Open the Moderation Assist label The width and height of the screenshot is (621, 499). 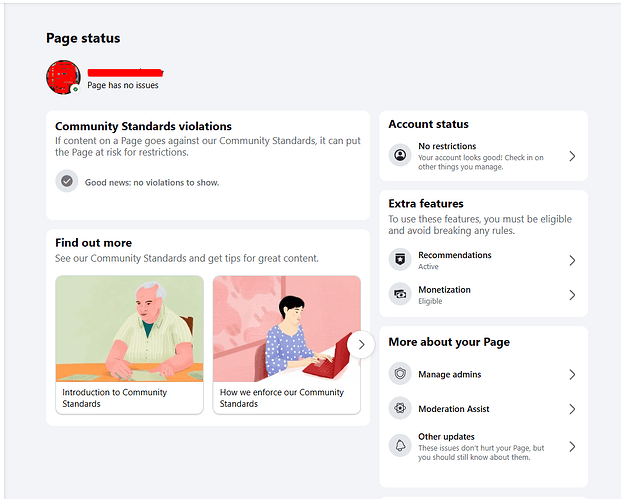pyautogui.click(x=454, y=409)
